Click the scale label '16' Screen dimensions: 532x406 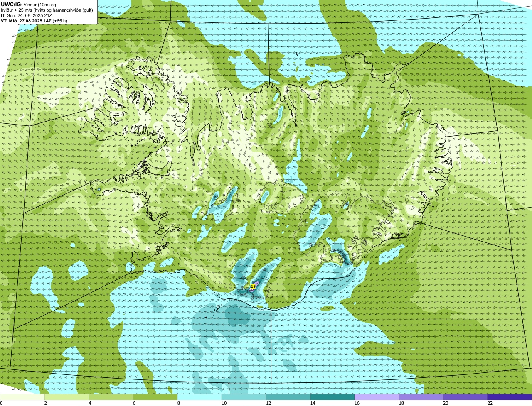pyautogui.click(x=357, y=403)
